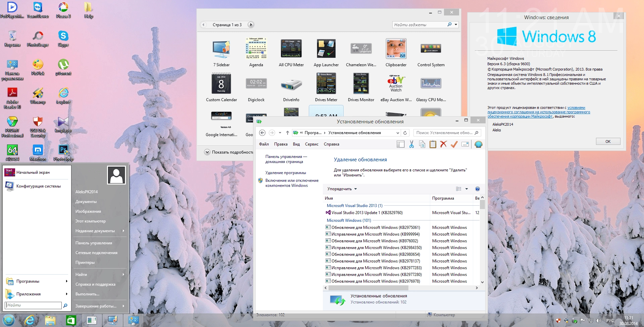Viewport: 644px width, 327px height.
Task: Click the Refresh button in address bar
Action: 405,133
